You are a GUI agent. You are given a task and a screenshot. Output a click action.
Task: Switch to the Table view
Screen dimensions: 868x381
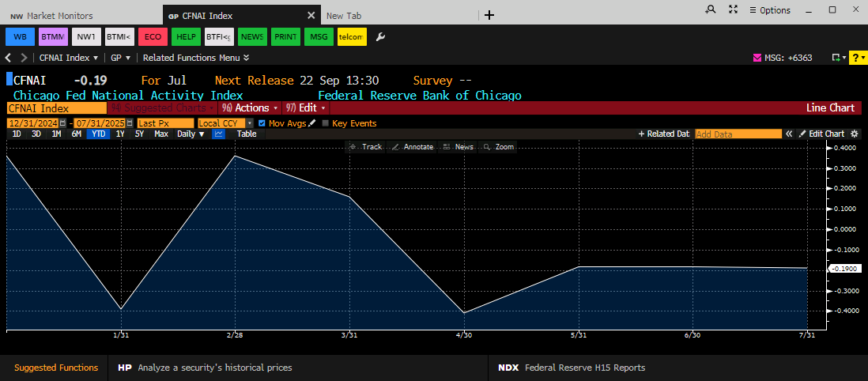[247, 134]
